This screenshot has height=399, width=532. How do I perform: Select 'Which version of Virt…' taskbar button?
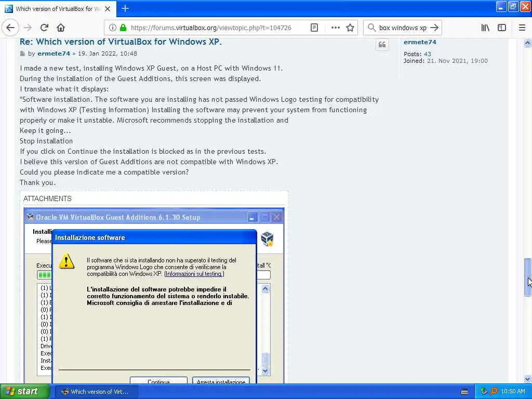(x=96, y=392)
